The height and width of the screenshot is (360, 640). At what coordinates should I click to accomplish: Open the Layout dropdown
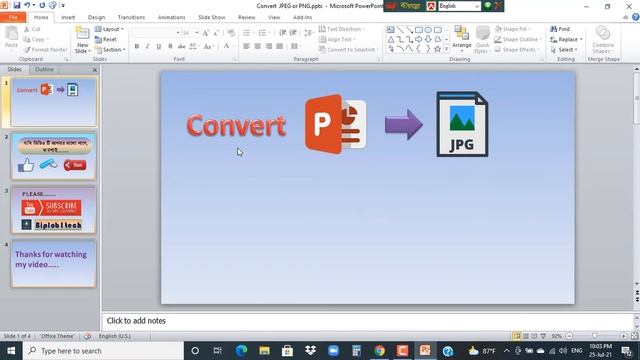click(109, 29)
